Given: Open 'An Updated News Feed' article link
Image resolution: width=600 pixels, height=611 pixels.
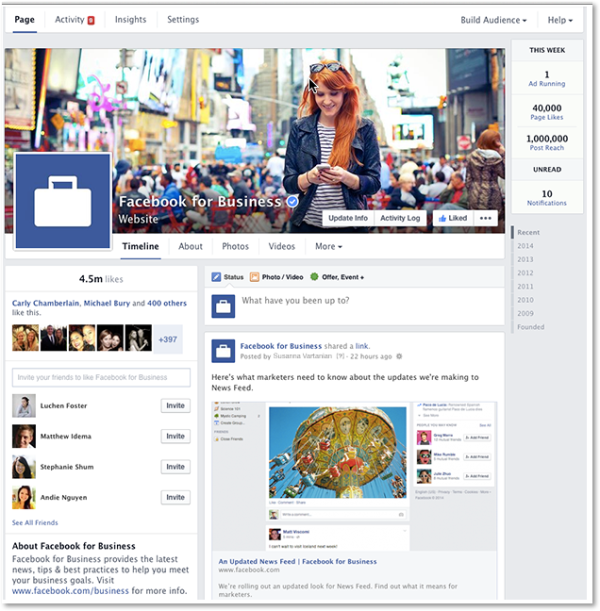Looking at the screenshot, I should point(298,562).
